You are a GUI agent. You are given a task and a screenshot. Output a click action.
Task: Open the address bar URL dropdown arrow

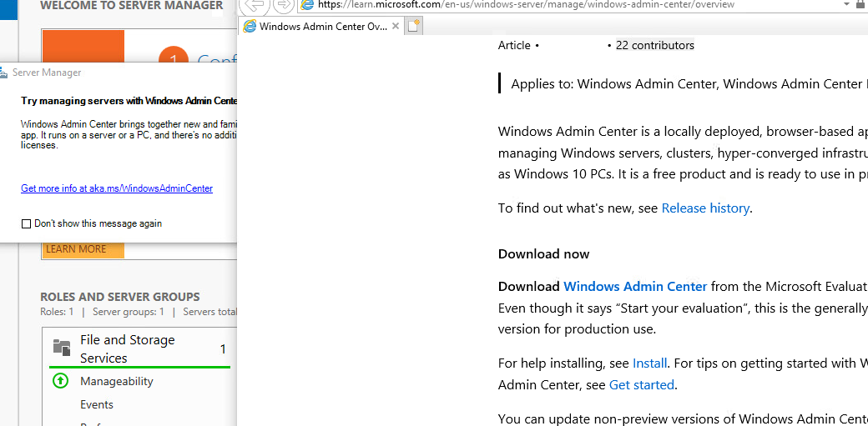[845, 5]
